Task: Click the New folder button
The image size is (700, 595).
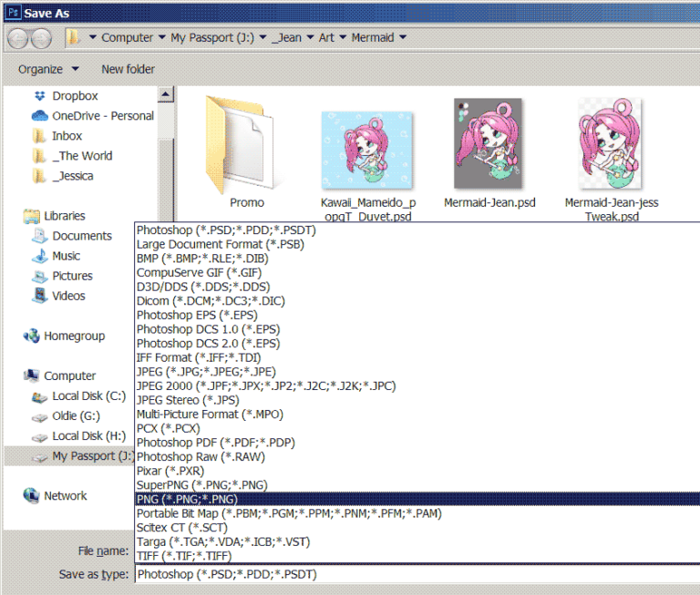Action: (129, 69)
